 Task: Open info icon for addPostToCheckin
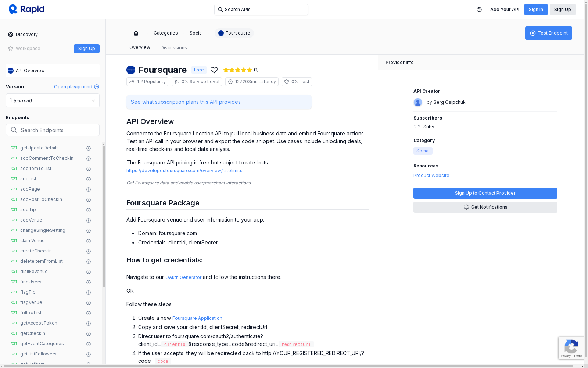pos(89,200)
